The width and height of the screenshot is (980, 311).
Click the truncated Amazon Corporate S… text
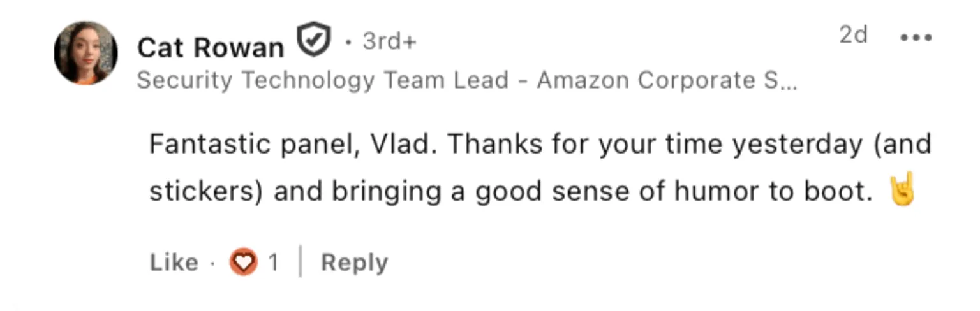[x=667, y=81]
